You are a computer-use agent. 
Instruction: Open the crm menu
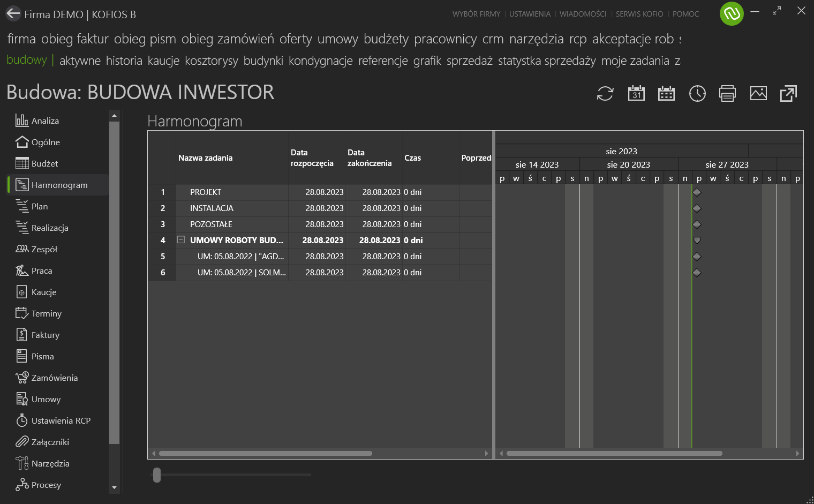coord(493,39)
